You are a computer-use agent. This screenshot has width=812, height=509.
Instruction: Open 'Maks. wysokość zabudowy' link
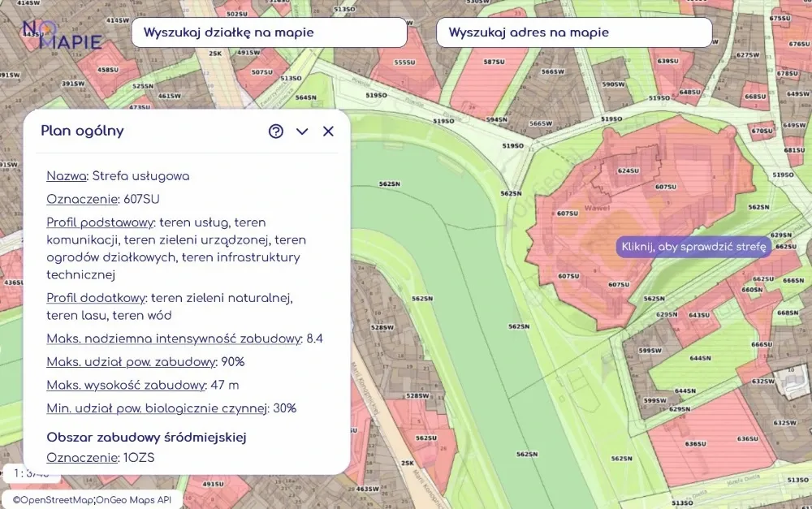[127, 386]
